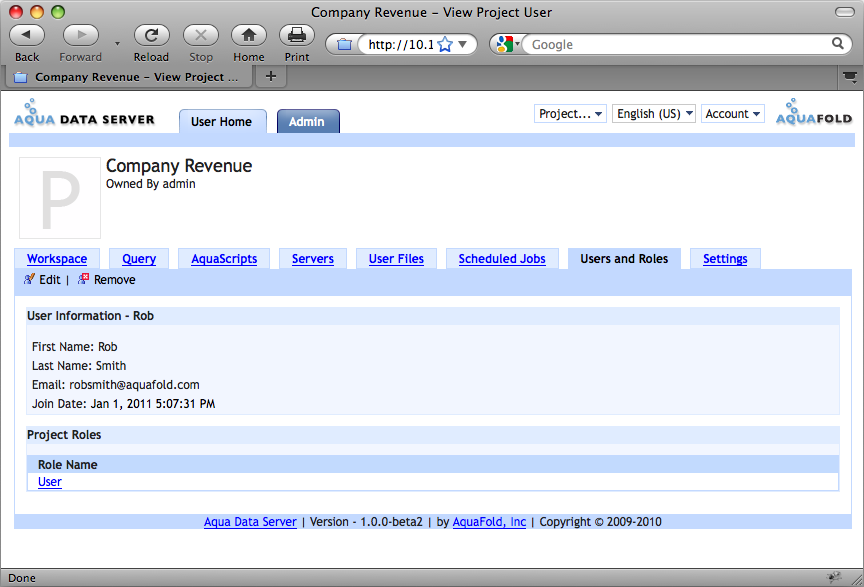Click the URL address field
This screenshot has width=864, height=587.
[x=401, y=45]
